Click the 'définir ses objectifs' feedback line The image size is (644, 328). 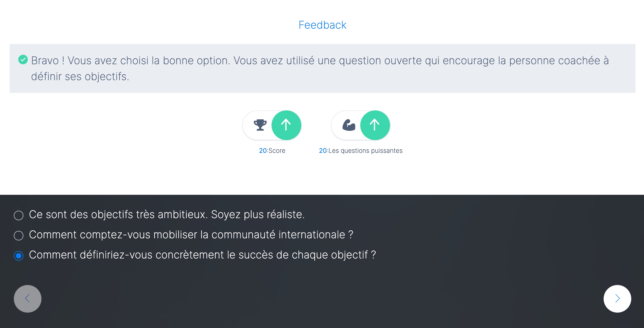(x=80, y=76)
